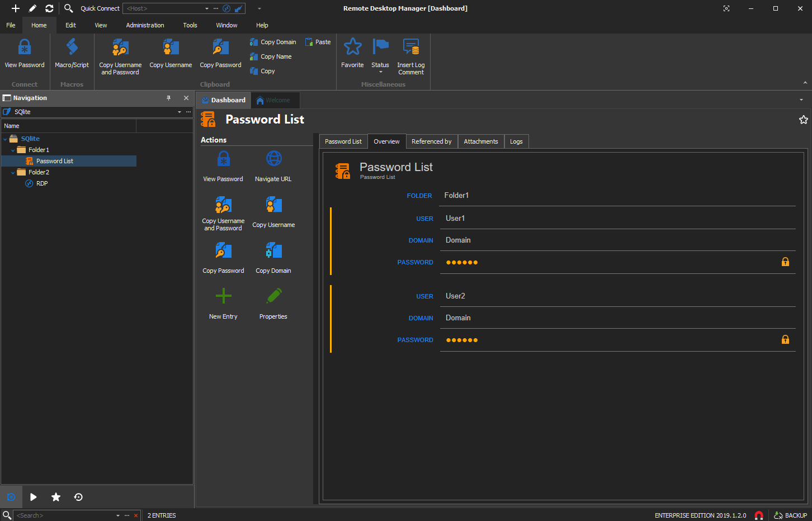Open the View ribbon tab
812x521 pixels.
tap(101, 25)
